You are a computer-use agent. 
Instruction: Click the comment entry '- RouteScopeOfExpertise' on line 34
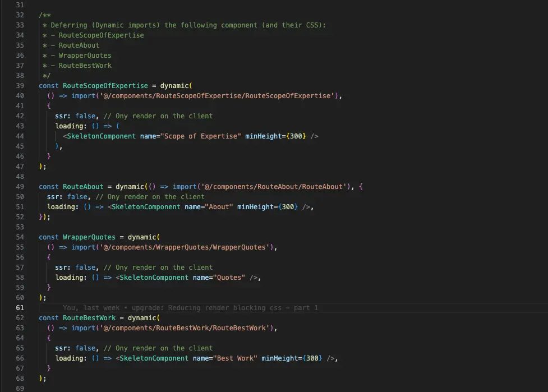coord(97,35)
